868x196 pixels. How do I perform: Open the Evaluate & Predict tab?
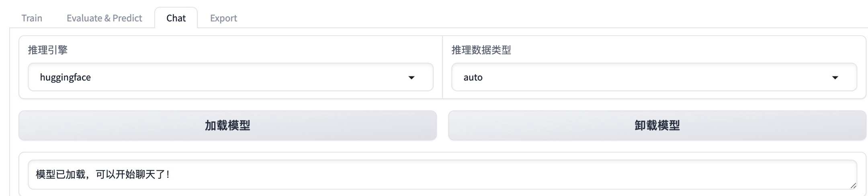pos(104,18)
